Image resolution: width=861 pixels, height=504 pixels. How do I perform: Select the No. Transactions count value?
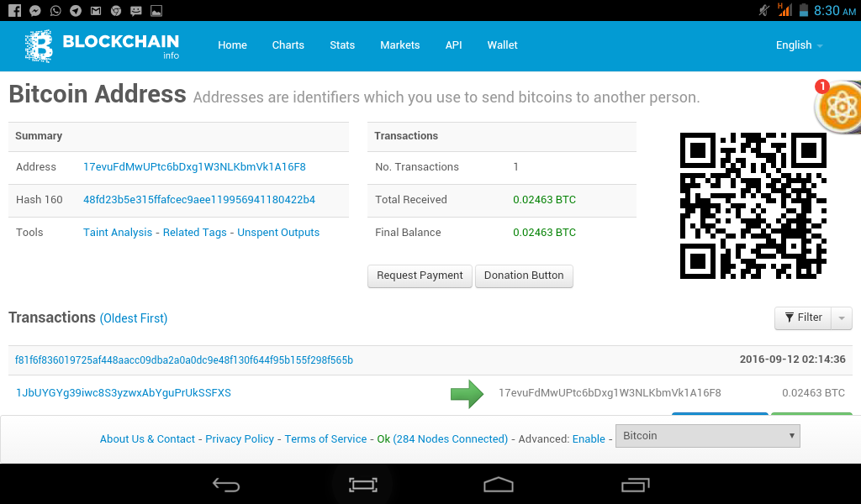coord(515,166)
